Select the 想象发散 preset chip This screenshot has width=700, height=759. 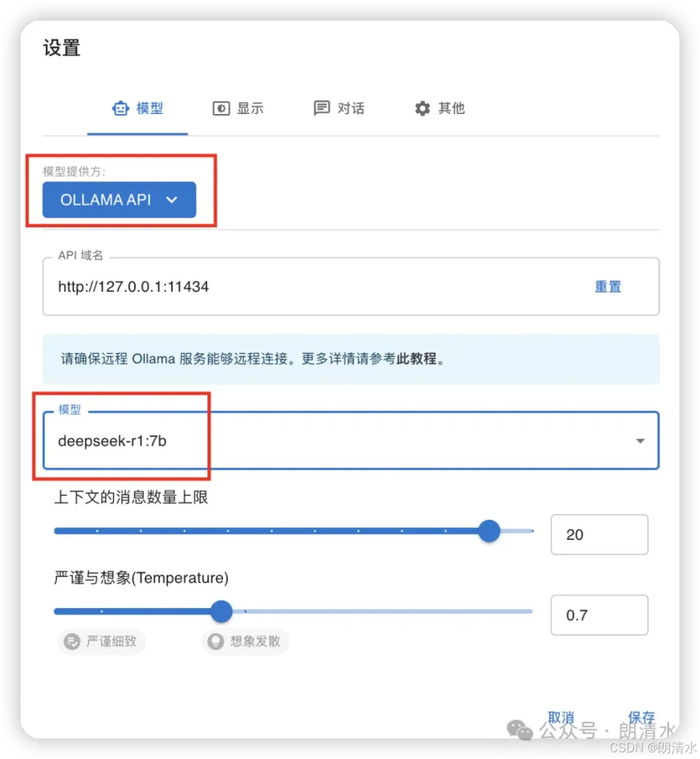(245, 642)
